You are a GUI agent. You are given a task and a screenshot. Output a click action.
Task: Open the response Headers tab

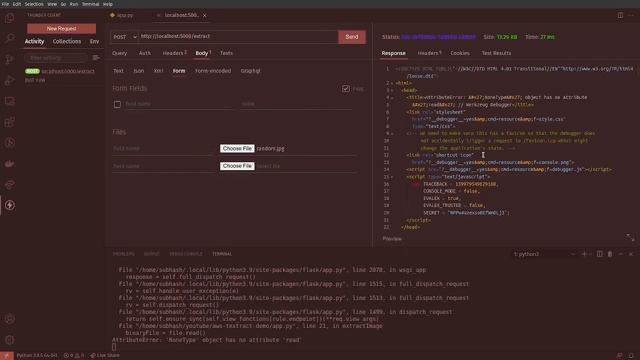click(429, 53)
